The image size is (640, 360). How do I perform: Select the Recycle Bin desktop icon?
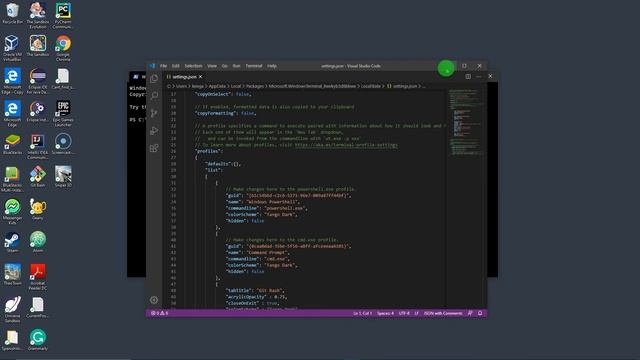coord(12,13)
